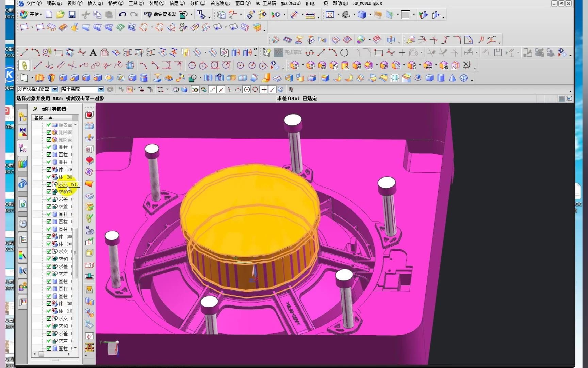Open dropdown arrow next to sketch plane icon

32,78
